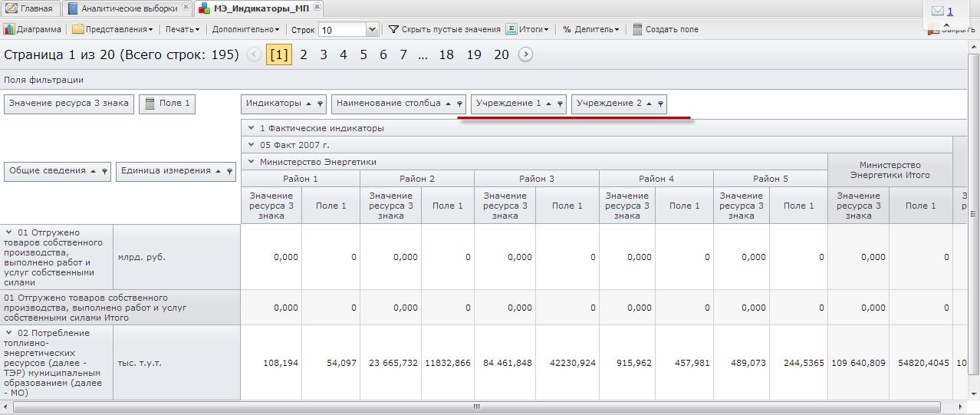Collapse row 02 Потребление топливно-энергетических ресурсов
Image resolution: width=980 pixels, height=415 pixels.
(x=9, y=333)
